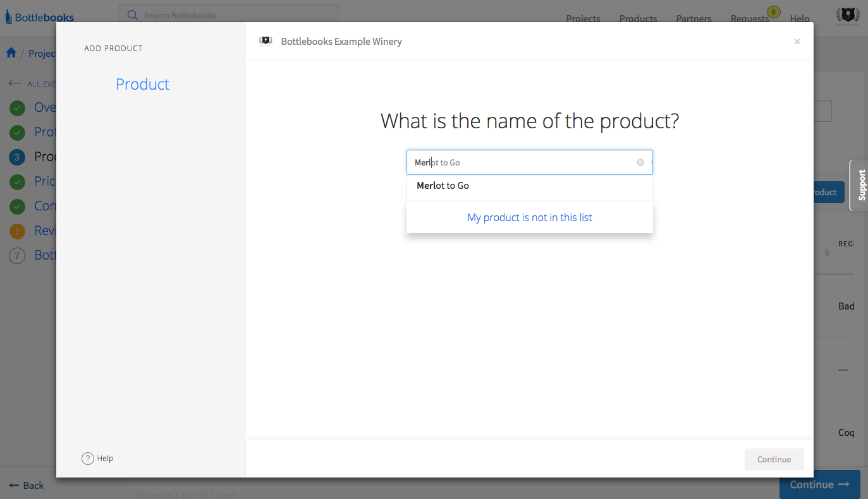The image size is (868, 499).
Task: Click the Bottlebooks Example Winery crest icon in dialog header
Action: [266, 41]
